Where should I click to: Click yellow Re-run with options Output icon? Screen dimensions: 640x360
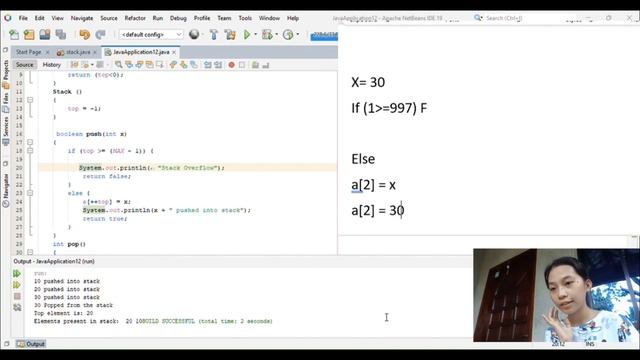coord(17,285)
